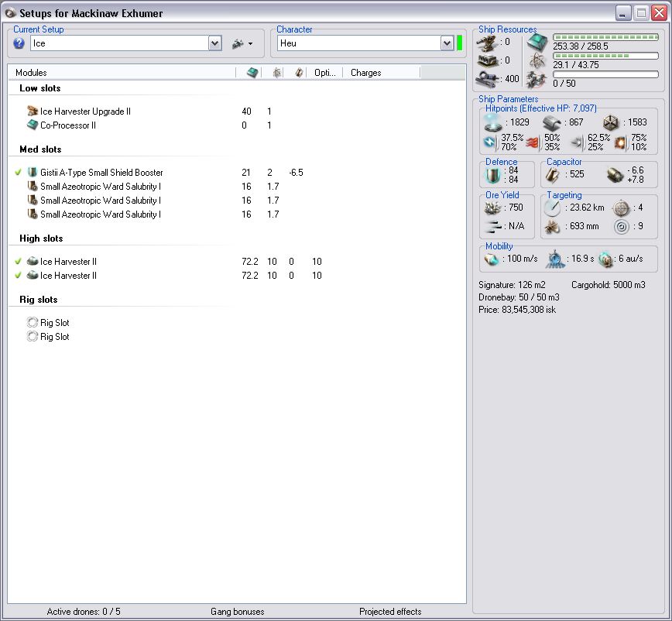Click the Gistii A-Type Small Shield Booster icon

tap(33, 173)
